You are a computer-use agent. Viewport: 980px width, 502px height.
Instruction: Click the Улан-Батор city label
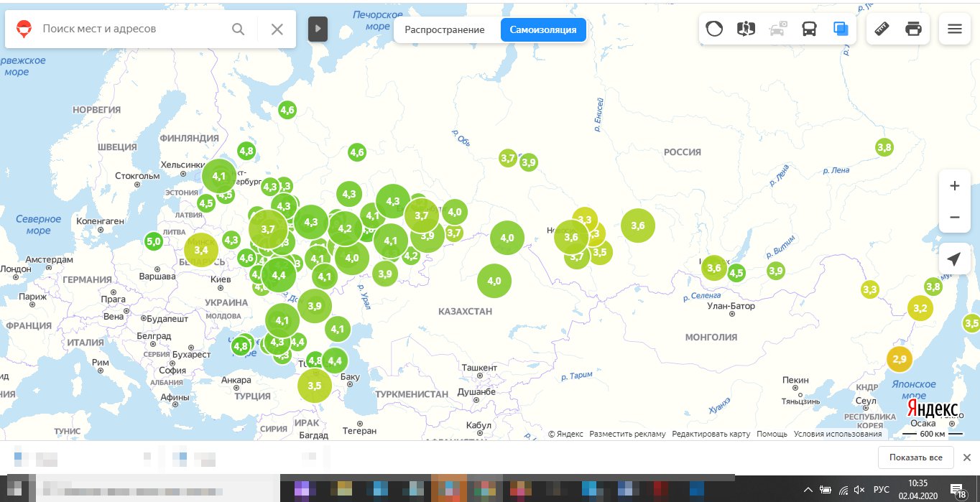click(x=731, y=306)
